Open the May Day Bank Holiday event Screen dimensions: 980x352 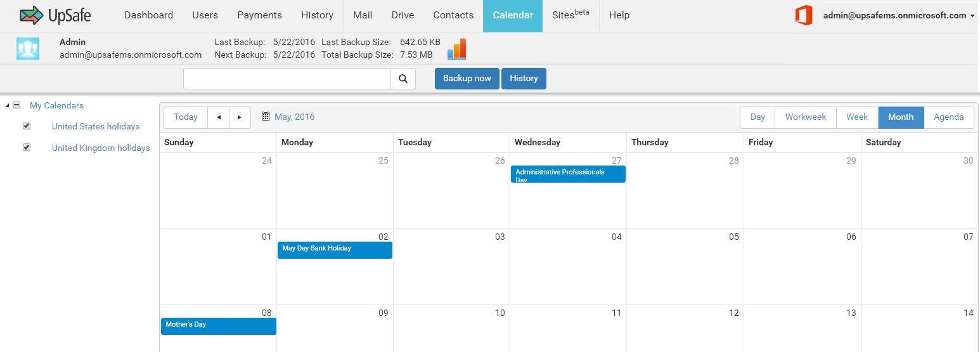pos(335,250)
